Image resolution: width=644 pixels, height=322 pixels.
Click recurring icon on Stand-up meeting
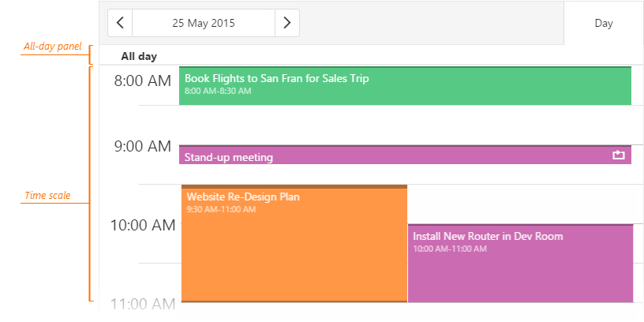619,155
